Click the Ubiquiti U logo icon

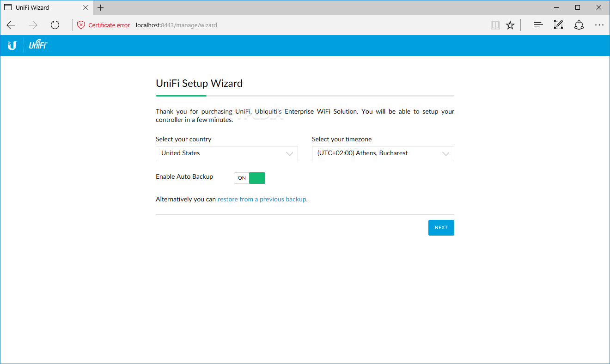12,45
